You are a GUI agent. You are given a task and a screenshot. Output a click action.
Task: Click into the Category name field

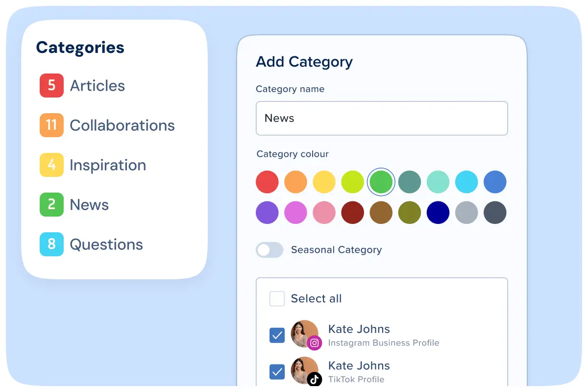(381, 118)
